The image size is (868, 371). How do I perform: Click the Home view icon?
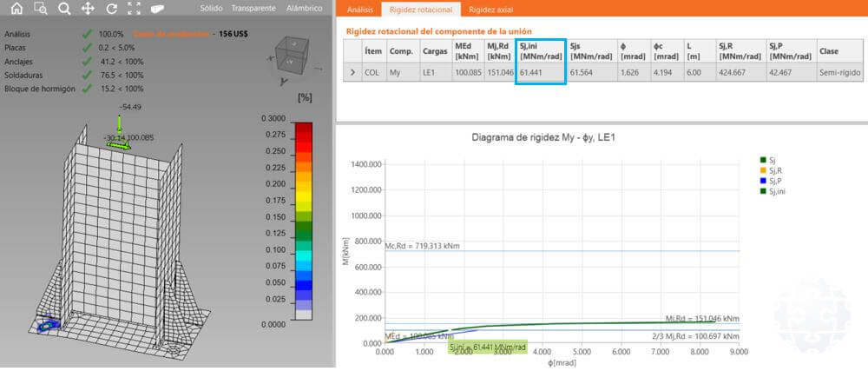point(16,8)
